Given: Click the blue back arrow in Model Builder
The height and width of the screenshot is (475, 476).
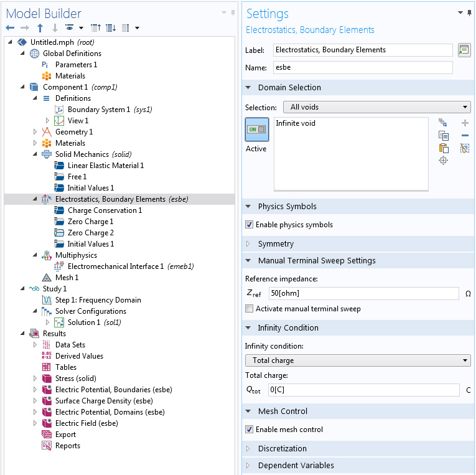Looking at the screenshot, I should 10,28.
